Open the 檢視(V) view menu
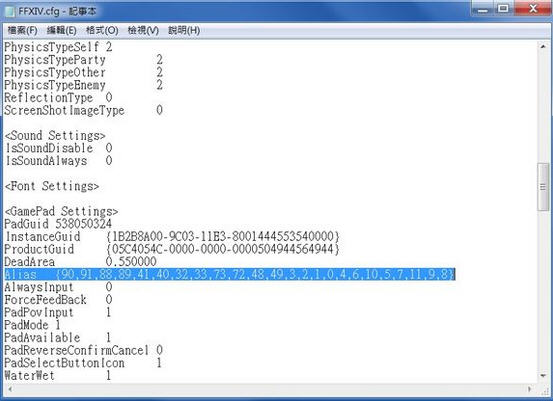The image size is (553, 401). click(143, 30)
